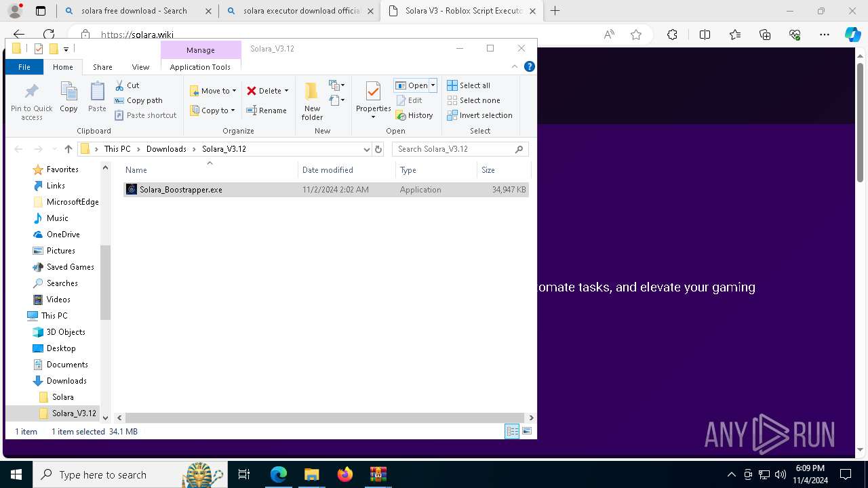Sort by Name column header
This screenshot has width=868, height=488.
tap(210, 170)
